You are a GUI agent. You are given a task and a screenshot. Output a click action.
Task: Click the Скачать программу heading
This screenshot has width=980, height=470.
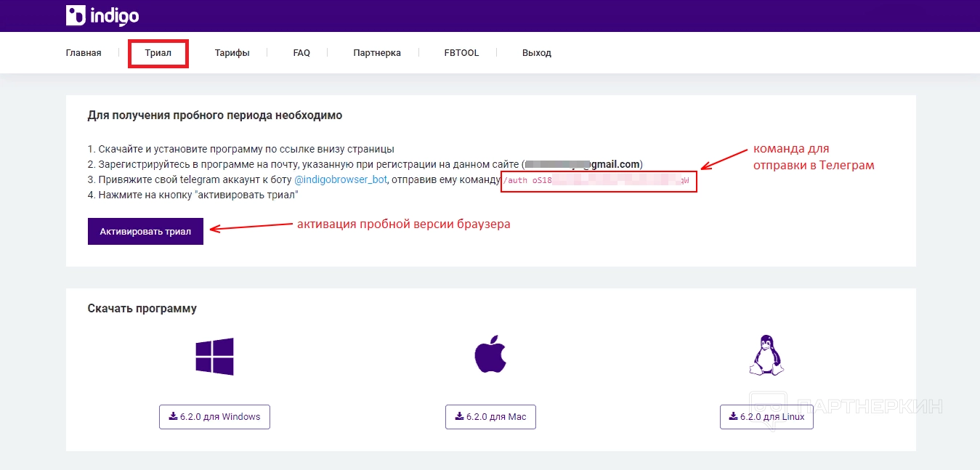[142, 309]
